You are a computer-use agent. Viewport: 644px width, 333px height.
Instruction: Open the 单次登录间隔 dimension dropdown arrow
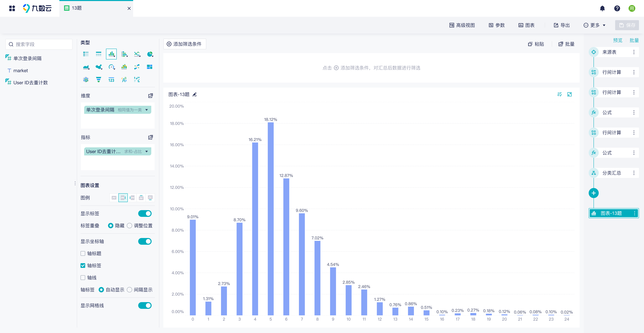tap(147, 110)
